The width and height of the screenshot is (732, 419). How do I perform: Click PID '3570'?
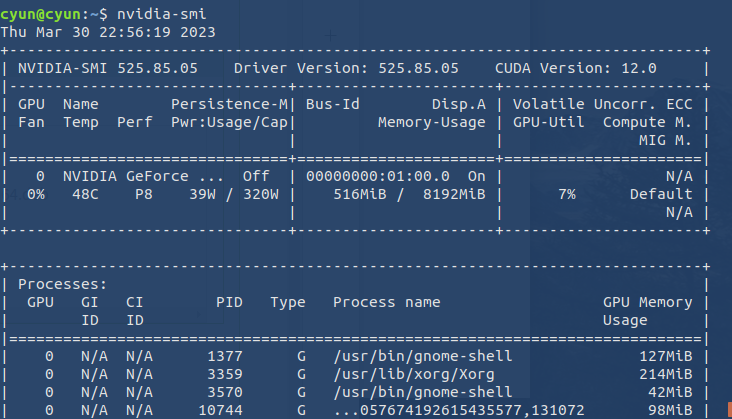[x=225, y=392]
